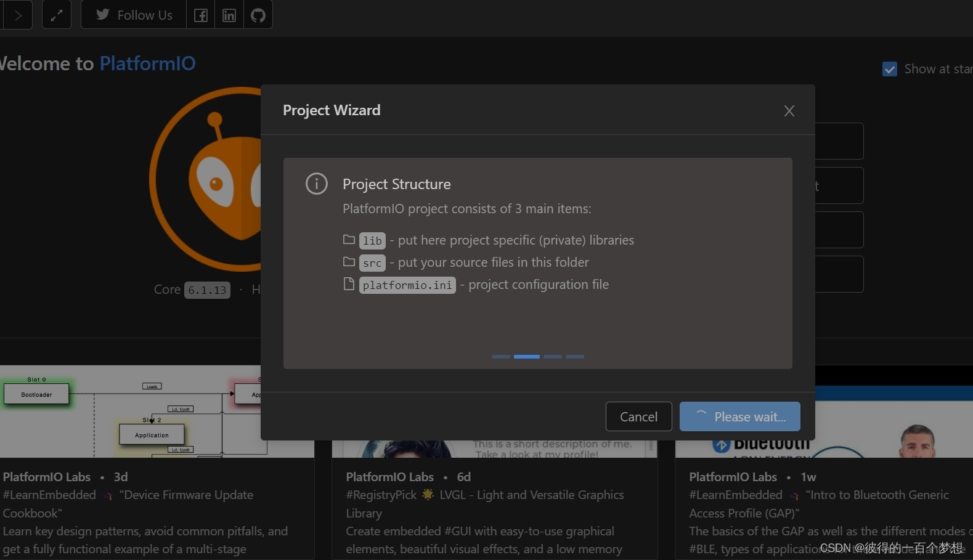Click the 'platformio.ini' code label
The height and width of the screenshot is (560, 973).
(x=407, y=285)
